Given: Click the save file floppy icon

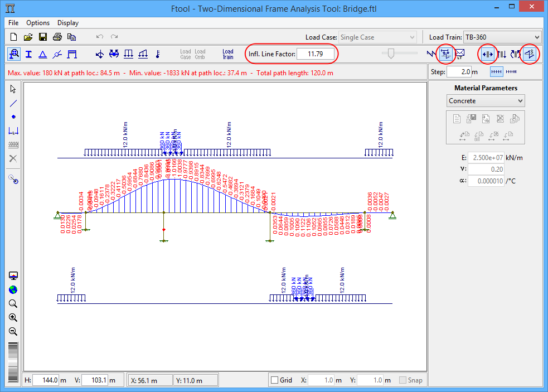Looking at the screenshot, I should (42, 37).
